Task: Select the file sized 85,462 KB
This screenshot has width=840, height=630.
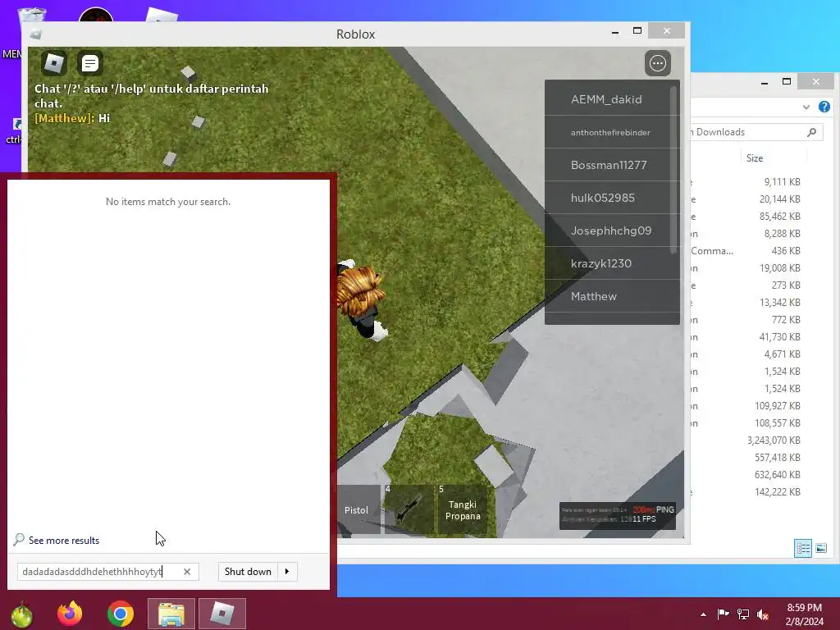Action: click(x=780, y=217)
